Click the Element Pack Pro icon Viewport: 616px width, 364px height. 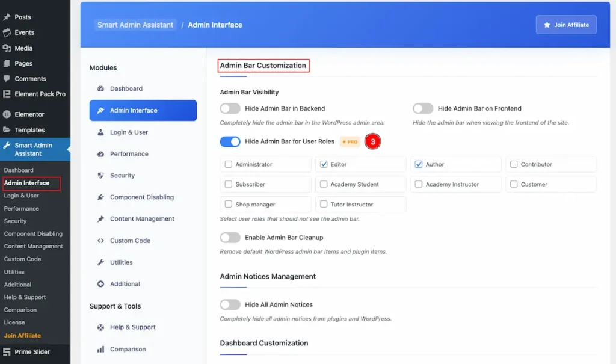(x=7, y=94)
